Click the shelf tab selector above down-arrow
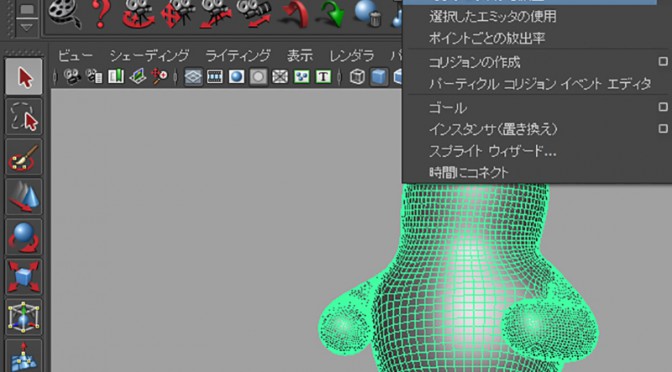The image size is (672, 372). point(27,9)
